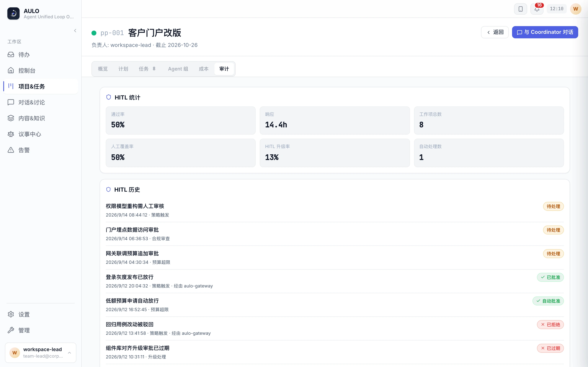Screen dimensions: 588x367
Task: Collapse the sidebar with chevron arrow
Action: coord(75,31)
